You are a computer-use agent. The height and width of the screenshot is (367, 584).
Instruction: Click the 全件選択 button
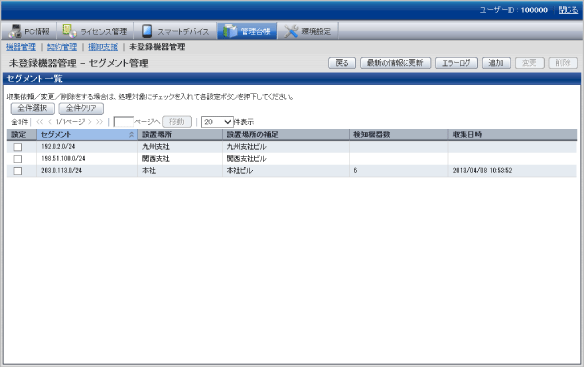point(33,108)
